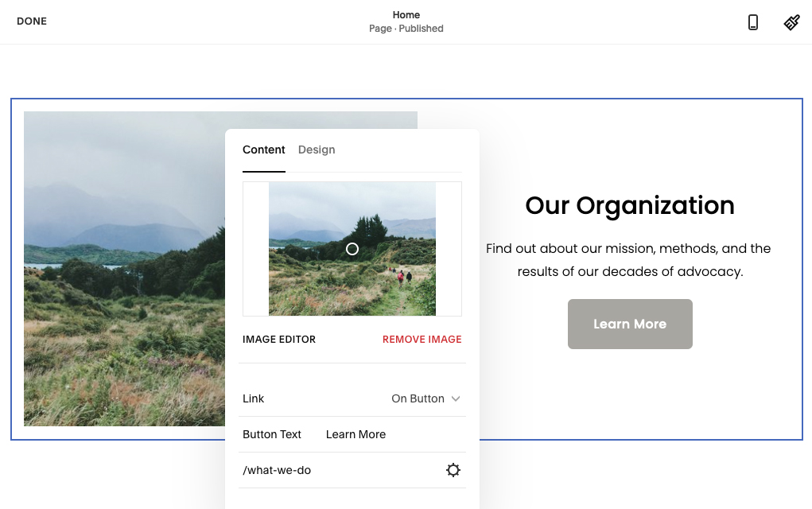Click DONE to finish editing
The height and width of the screenshot is (509, 812).
coord(32,21)
